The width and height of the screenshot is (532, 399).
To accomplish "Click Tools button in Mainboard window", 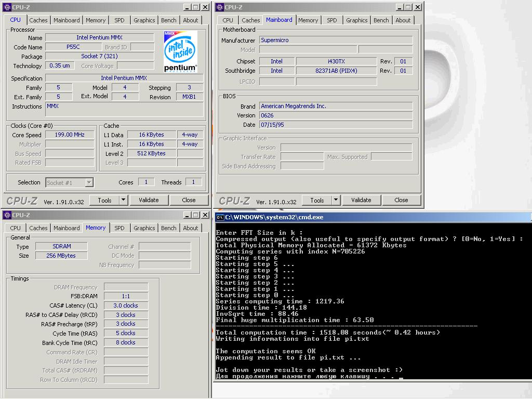I will coord(317,200).
